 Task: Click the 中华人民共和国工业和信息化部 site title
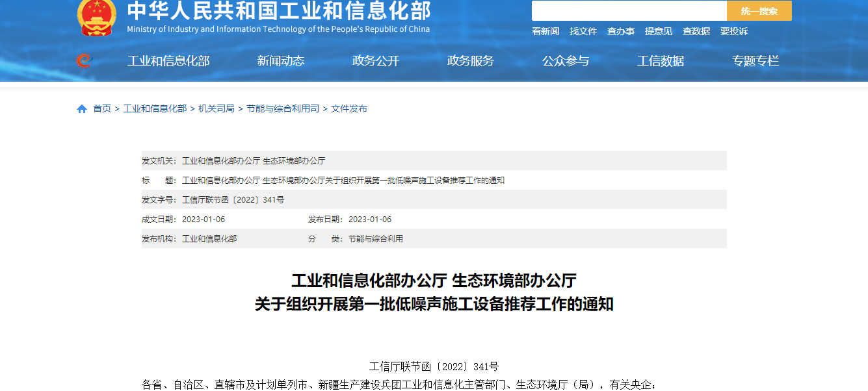pos(278,10)
